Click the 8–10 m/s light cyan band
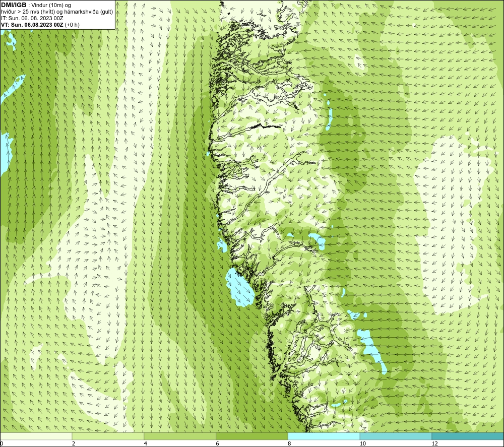 (324, 436)
